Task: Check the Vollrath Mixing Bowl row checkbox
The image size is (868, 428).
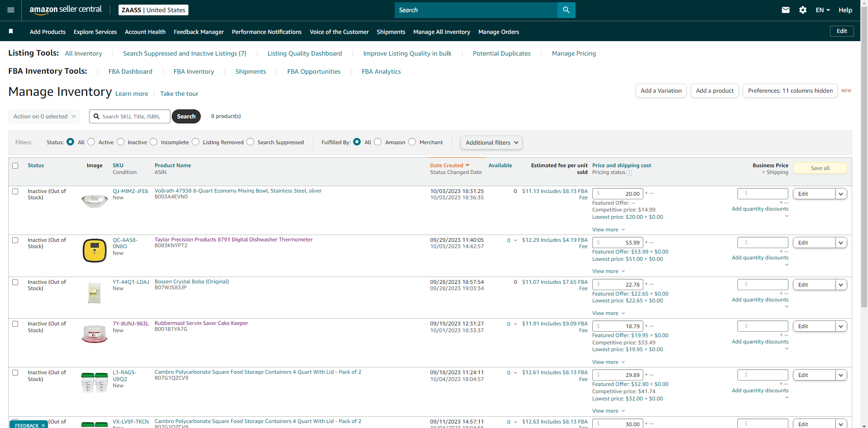Action: click(x=15, y=191)
